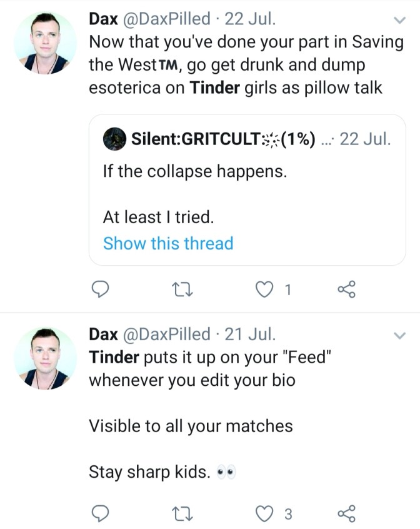Image resolution: width=420 pixels, height=529 pixels.
Task: Share the Saving the West tweet
Action: point(346,290)
